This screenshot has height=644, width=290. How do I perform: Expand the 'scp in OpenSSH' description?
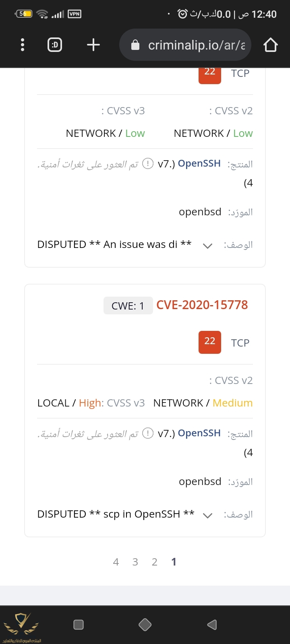point(207,515)
